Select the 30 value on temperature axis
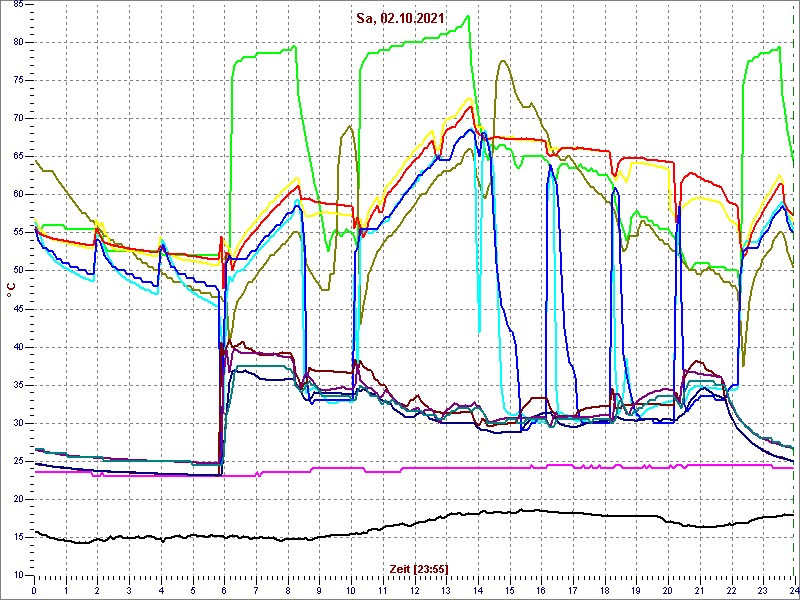The image size is (800, 600). pyautogui.click(x=17, y=423)
